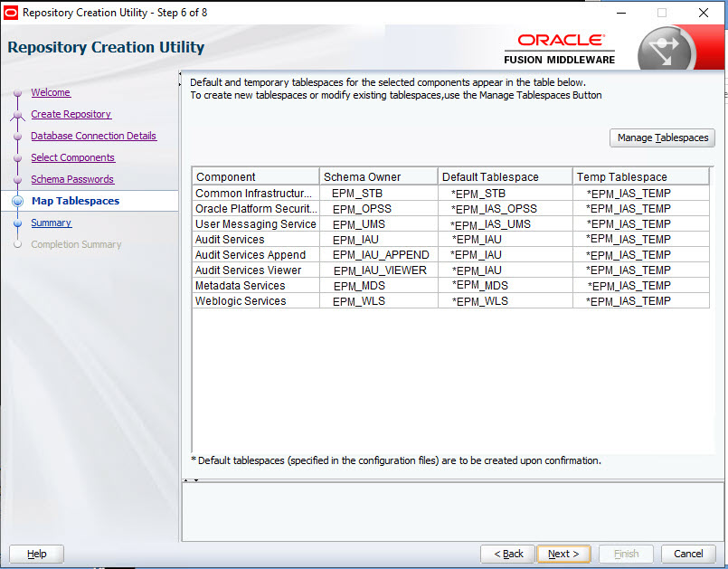Click schema owner EPM_IAU_VIEWER cell
The height and width of the screenshot is (569, 728).
(x=378, y=270)
